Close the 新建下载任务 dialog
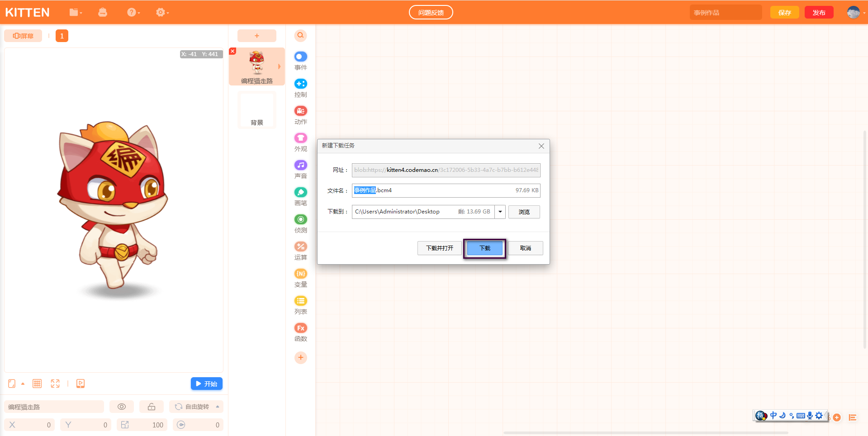The width and height of the screenshot is (868, 436). click(x=541, y=146)
